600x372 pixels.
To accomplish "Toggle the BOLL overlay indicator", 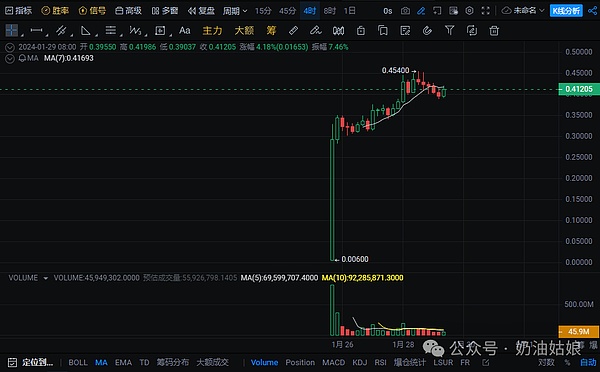I will (78, 362).
